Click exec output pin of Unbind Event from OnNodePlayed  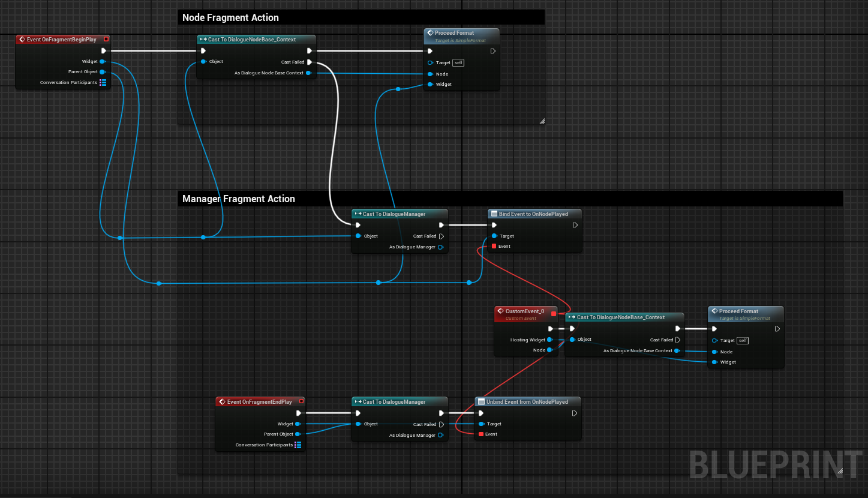(575, 413)
